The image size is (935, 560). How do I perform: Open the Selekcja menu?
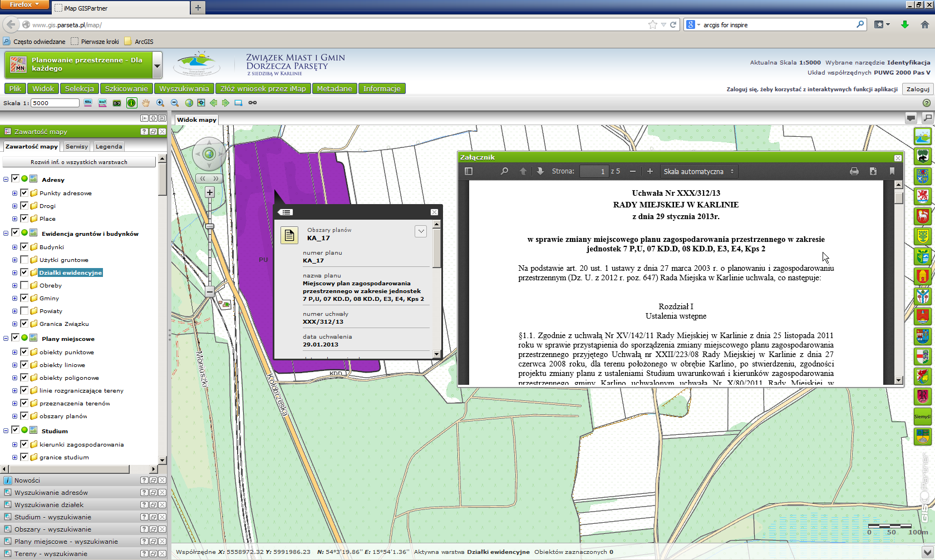pos(80,88)
